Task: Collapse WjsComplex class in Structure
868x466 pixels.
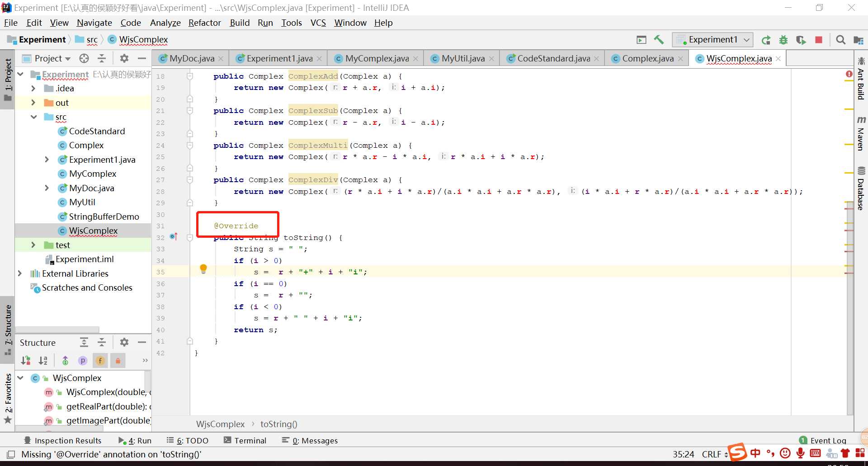Action: (20, 378)
